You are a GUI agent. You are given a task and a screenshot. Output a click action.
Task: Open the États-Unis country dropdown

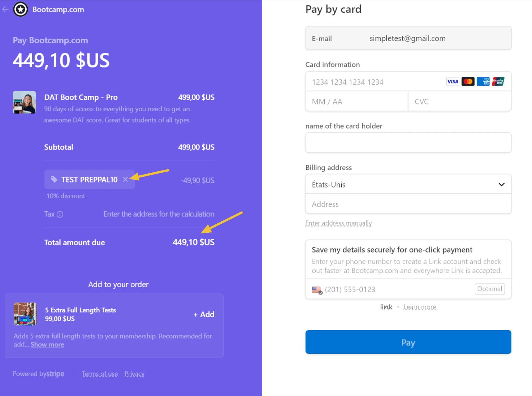click(x=408, y=184)
